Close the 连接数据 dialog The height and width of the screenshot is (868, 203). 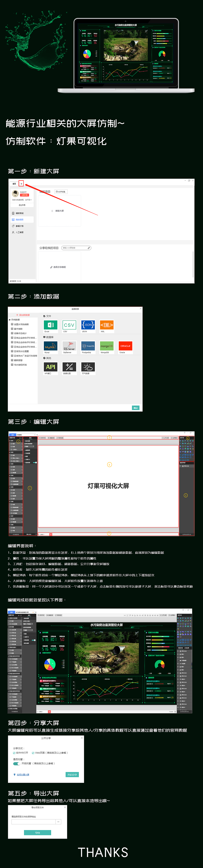pyautogui.click(x=140, y=309)
